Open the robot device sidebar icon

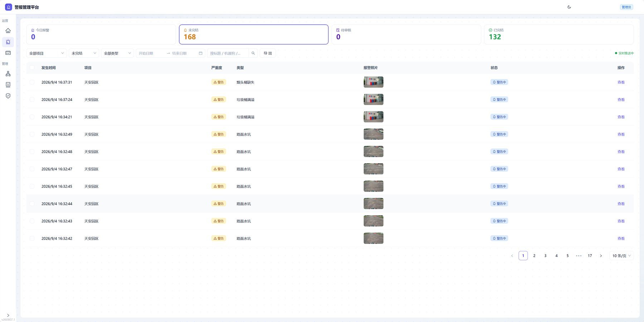click(8, 85)
